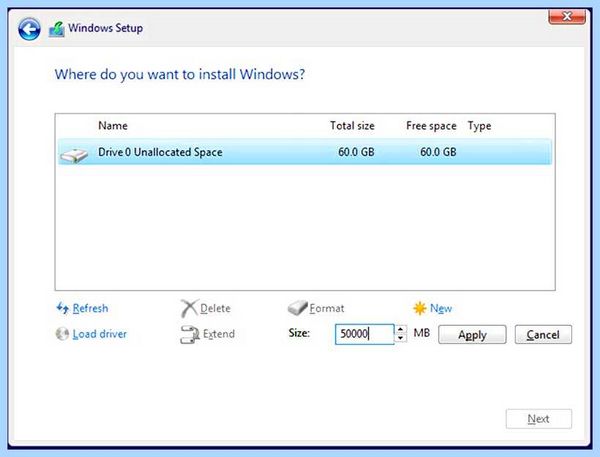Refresh the drive list
Viewport: 600px width, 457px height.
90,308
